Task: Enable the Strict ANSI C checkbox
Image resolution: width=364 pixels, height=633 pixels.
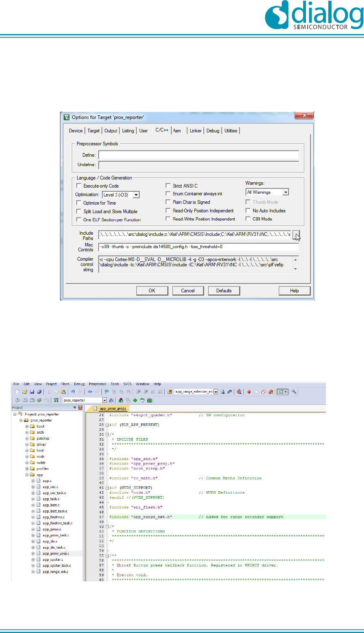Action: point(168,186)
